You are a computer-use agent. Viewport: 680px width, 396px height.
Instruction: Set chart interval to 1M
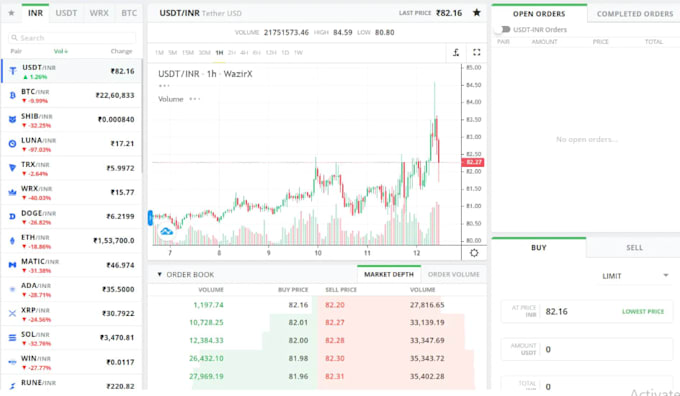tap(159, 52)
